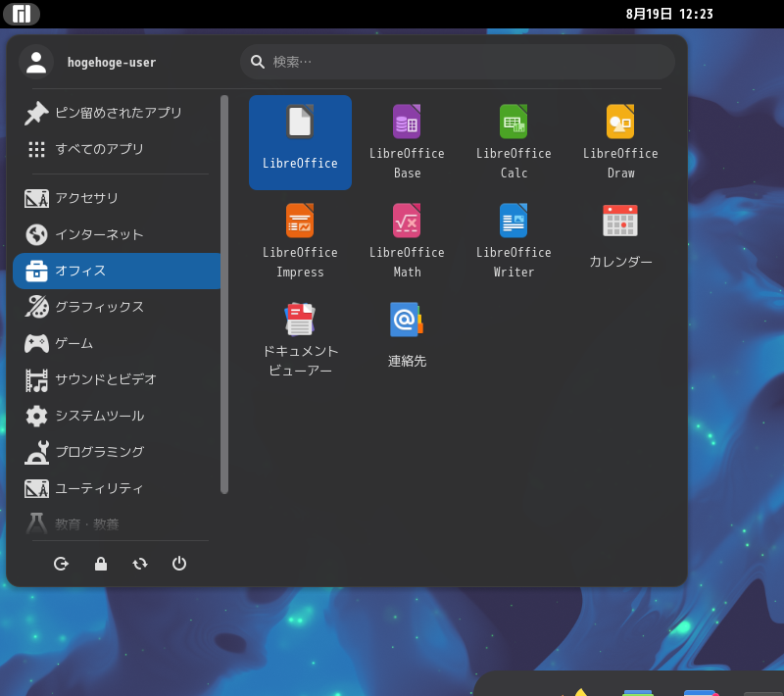
Task: Launch the 連絡先 contacts app
Action: [407, 340]
